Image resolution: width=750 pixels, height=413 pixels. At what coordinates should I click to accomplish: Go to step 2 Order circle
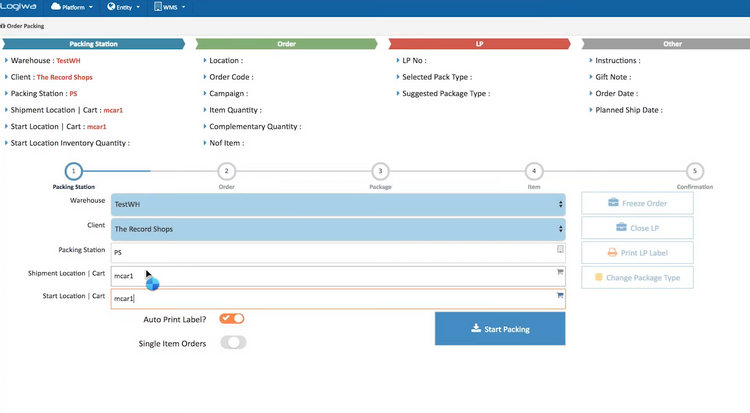click(227, 172)
